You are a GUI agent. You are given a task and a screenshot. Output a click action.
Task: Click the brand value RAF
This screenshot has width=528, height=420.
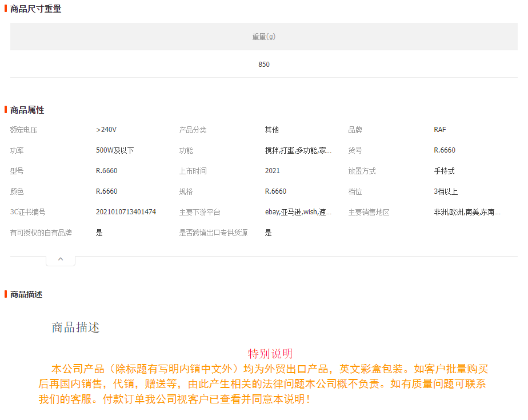[x=440, y=130]
